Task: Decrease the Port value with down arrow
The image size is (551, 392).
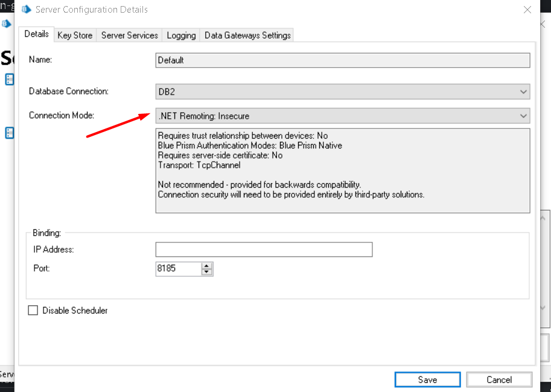Action: 207,272
